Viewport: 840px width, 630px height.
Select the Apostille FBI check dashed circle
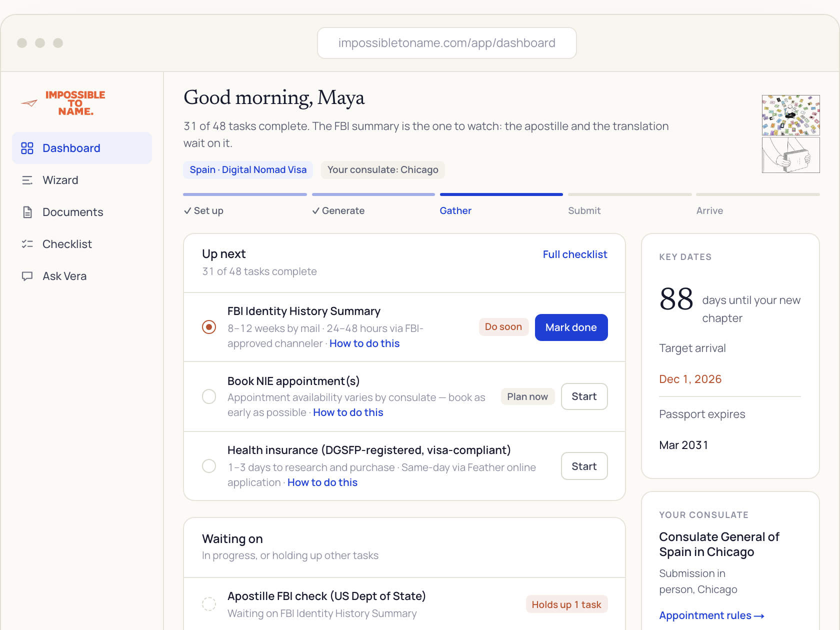[x=209, y=603]
